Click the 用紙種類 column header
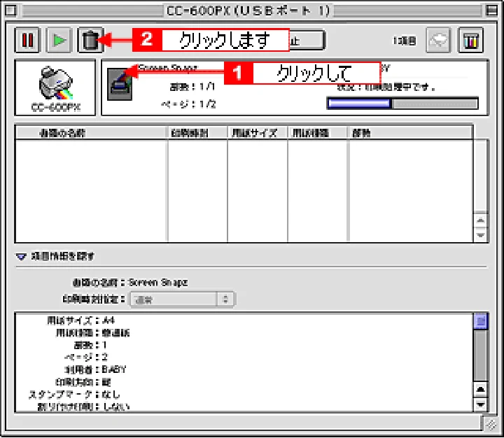 click(x=318, y=133)
